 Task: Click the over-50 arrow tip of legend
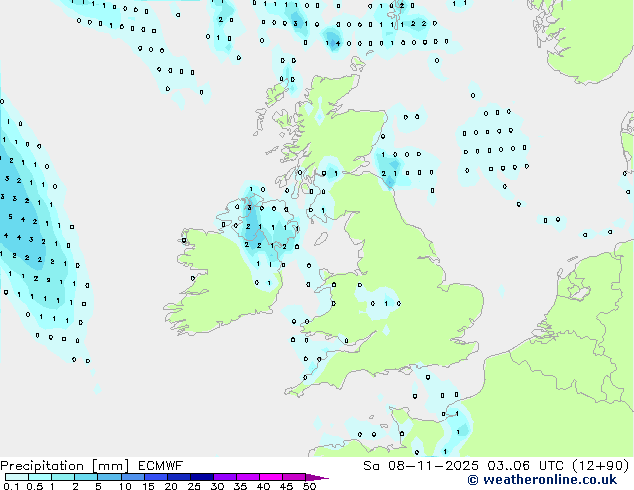(x=317, y=478)
